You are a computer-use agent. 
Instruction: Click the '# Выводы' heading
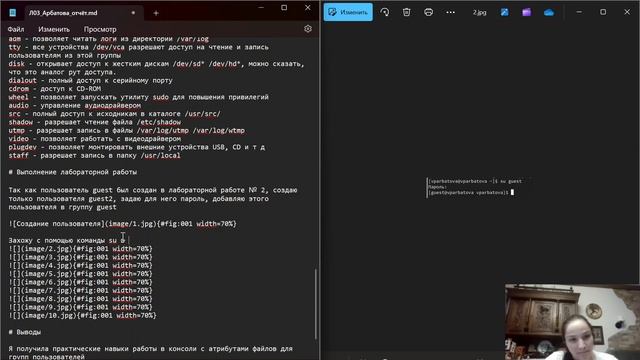click(24, 332)
